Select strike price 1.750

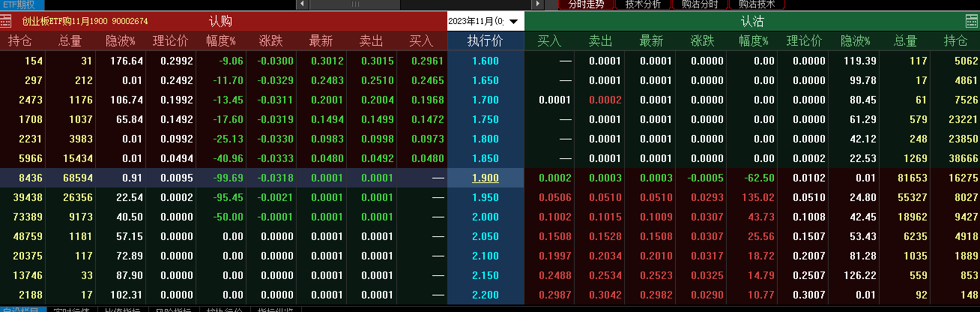click(x=486, y=119)
